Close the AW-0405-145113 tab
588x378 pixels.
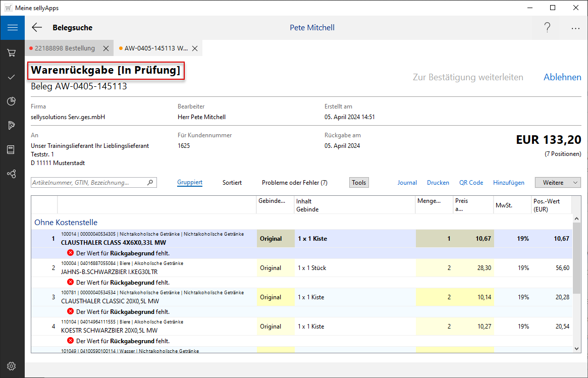[194, 48]
